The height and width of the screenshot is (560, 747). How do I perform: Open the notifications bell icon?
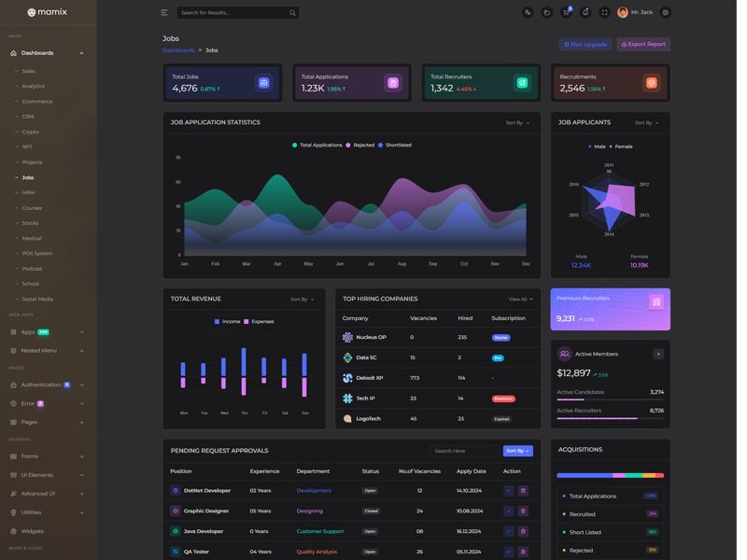[585, 13]
